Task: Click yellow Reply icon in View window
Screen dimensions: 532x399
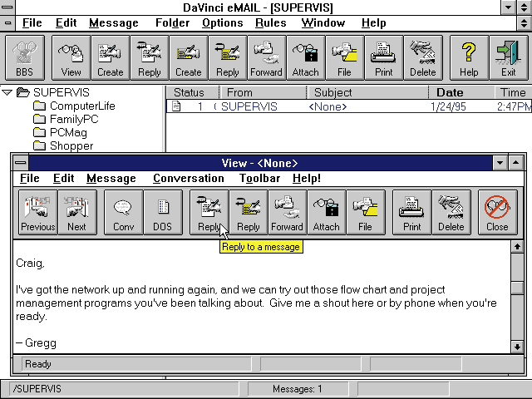Action: (249, 213)
